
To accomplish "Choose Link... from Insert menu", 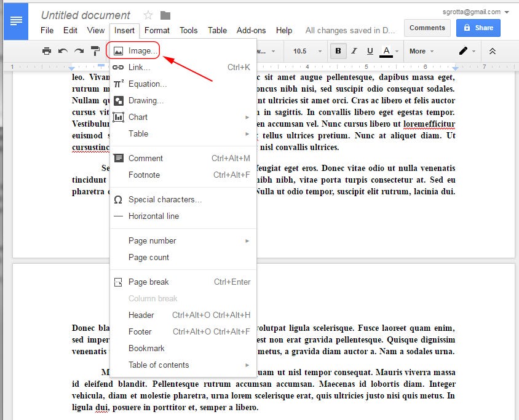I will coord(183,67).
